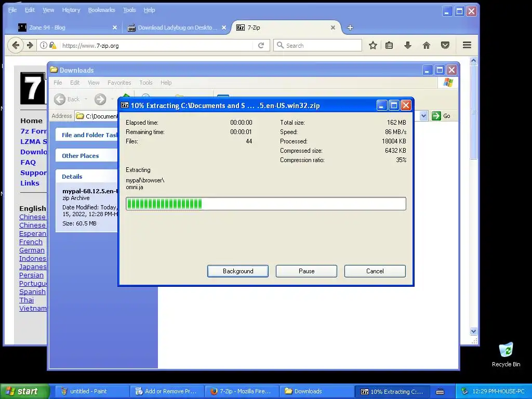Open Tools menu in Downloads window

[145, 83]
